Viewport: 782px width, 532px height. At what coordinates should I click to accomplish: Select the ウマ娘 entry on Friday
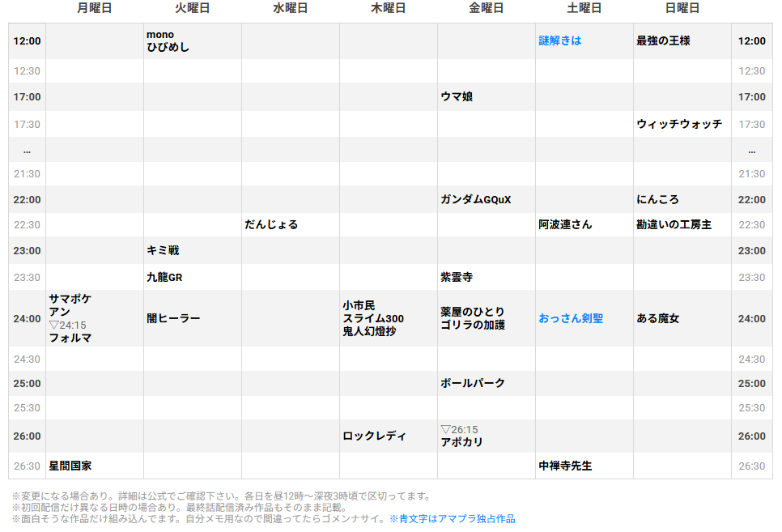(x=457, y=97)
